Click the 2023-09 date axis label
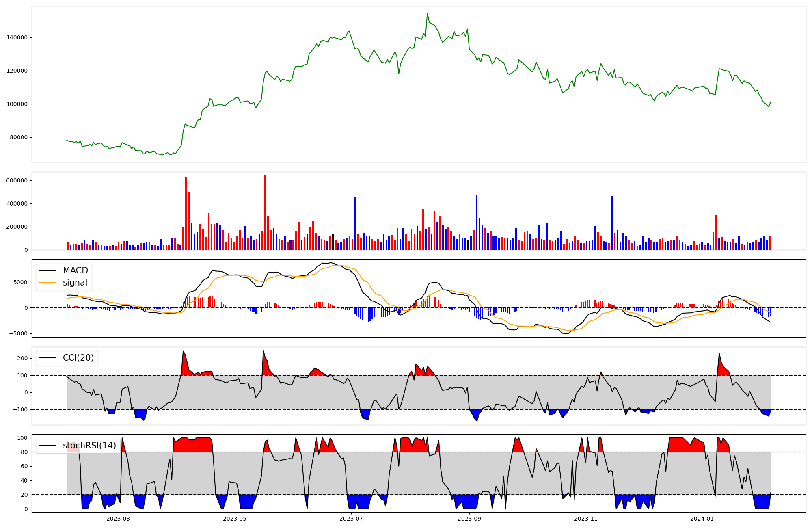Image resolution: width=812 pixels, height=528 pixels. tap(469, 519)
